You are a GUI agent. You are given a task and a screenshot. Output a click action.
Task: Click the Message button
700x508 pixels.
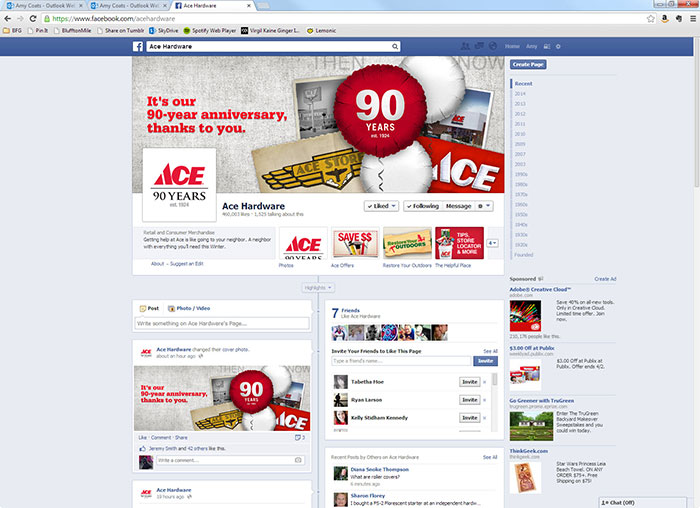pyautogui.click(x=458, y=206)
